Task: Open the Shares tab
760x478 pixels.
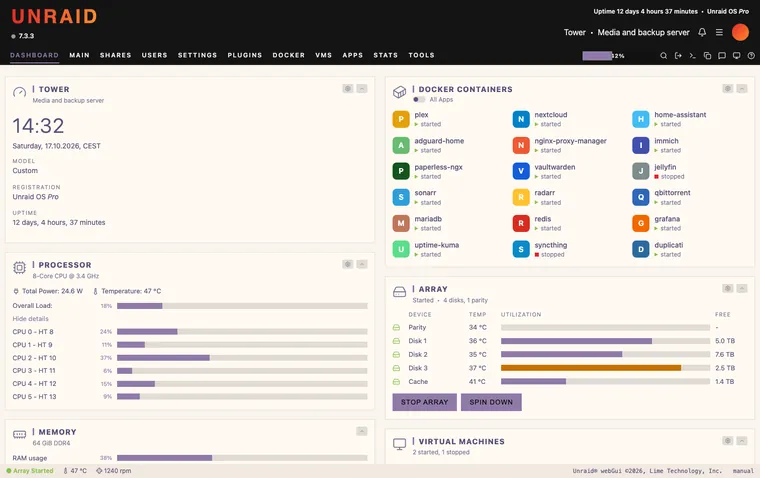Action: pos(115,55)
